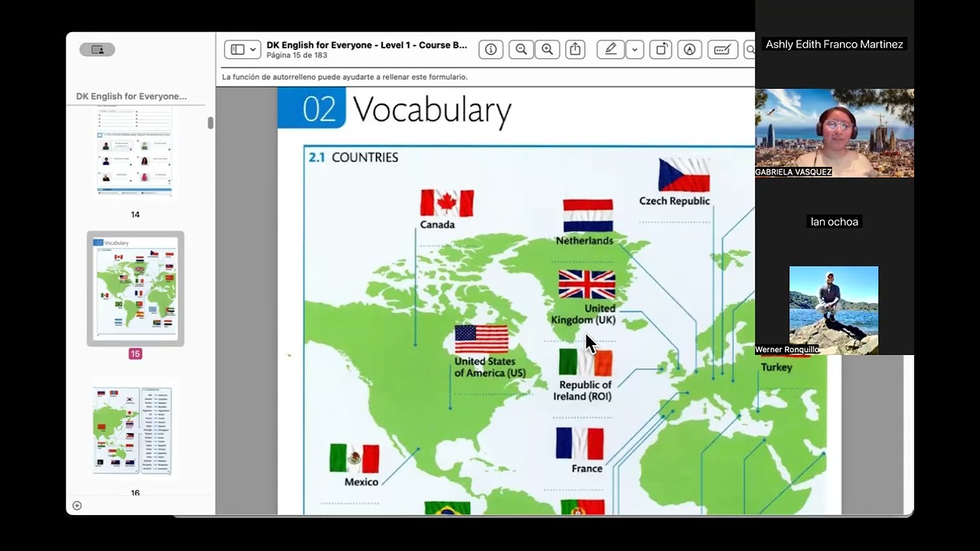Click Gabriela Vasquez video tile

point(835,133)
